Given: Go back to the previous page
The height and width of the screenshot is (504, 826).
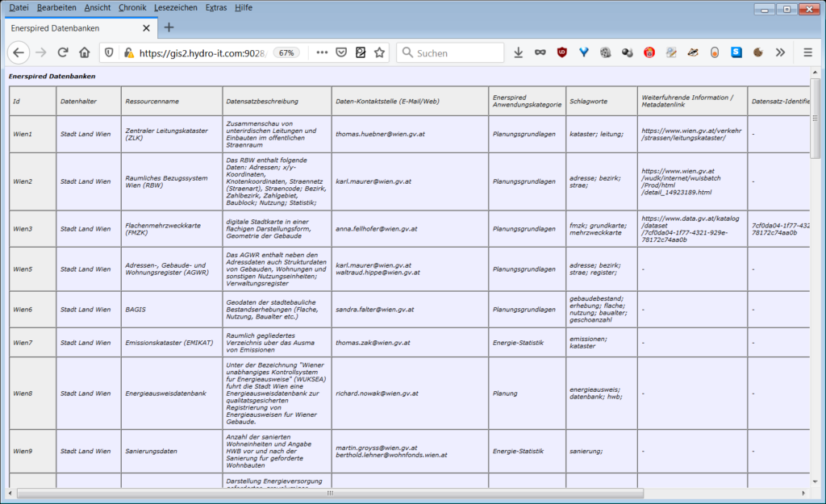Looking at the screenshot, I should tap(19, 52).
